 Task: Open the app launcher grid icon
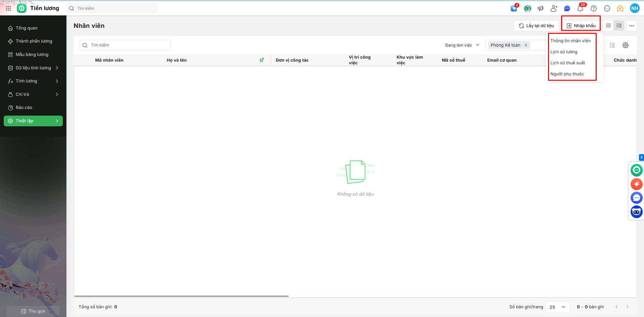click(8, 8)
